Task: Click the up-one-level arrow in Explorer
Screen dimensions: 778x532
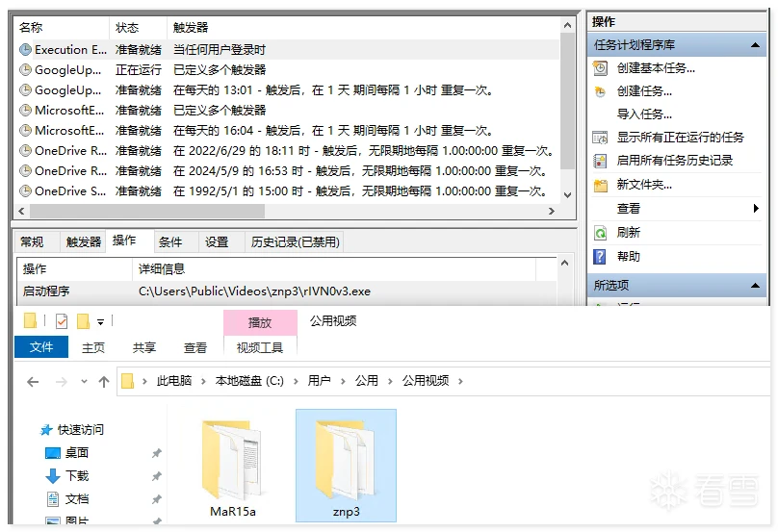Action: tap(104, 382)
